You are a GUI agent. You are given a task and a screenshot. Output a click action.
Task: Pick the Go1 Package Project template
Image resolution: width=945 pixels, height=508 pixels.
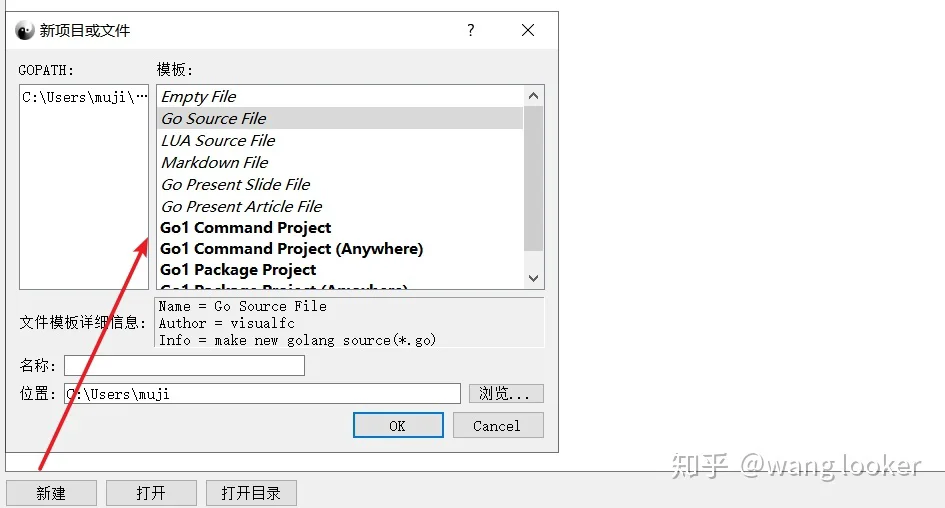[x=340, y=269]
